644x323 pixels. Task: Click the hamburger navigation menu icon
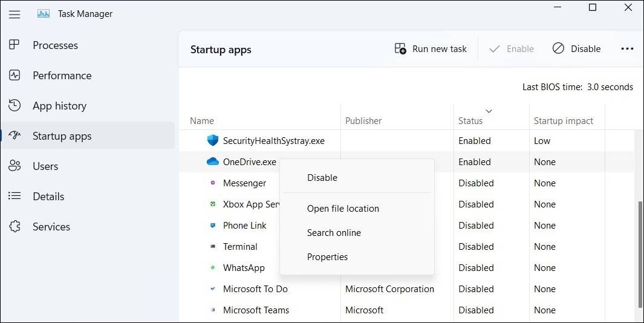coord(15,14)
